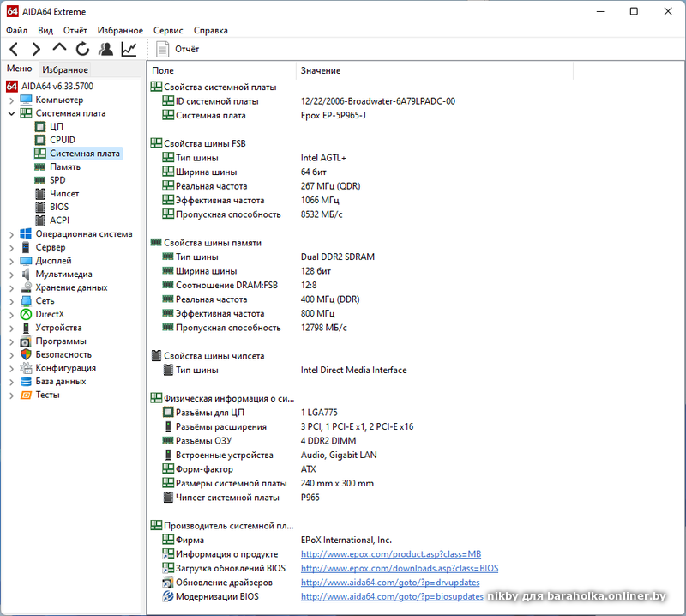
Task: Click the BIOS chip icon in tree
Action: [x=40, y=207]
